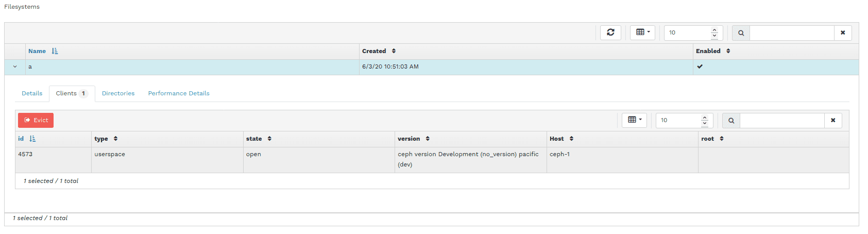Sort clients by state column
This screenshot has width=868, height=234.
click(254, 139)
